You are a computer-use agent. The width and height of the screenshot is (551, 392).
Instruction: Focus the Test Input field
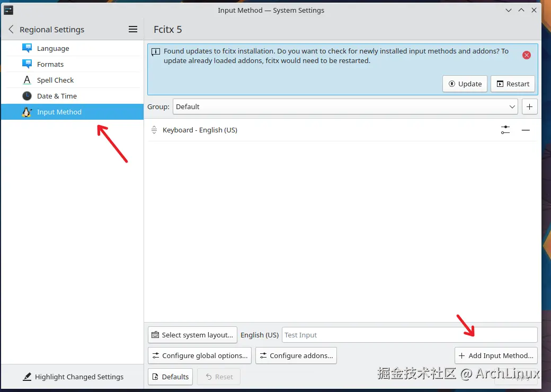[410, 335]
